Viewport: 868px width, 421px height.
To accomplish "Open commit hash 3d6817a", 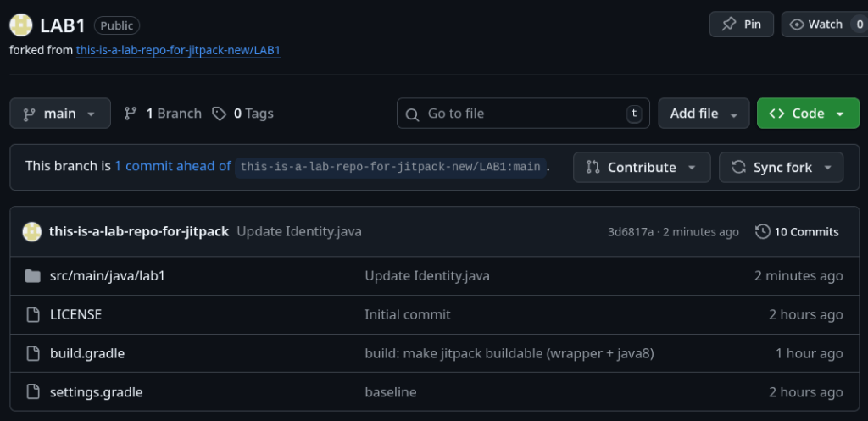I will (x=631, y=232).
